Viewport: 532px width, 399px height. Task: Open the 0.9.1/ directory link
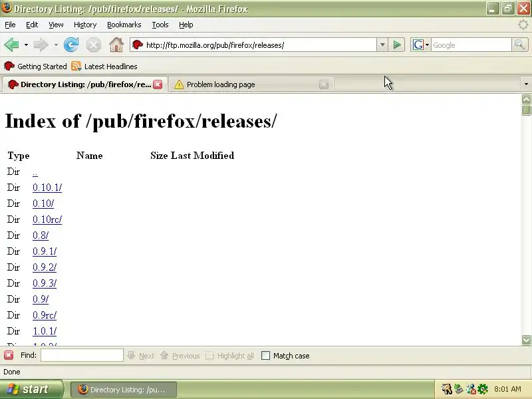pos(45,251)
